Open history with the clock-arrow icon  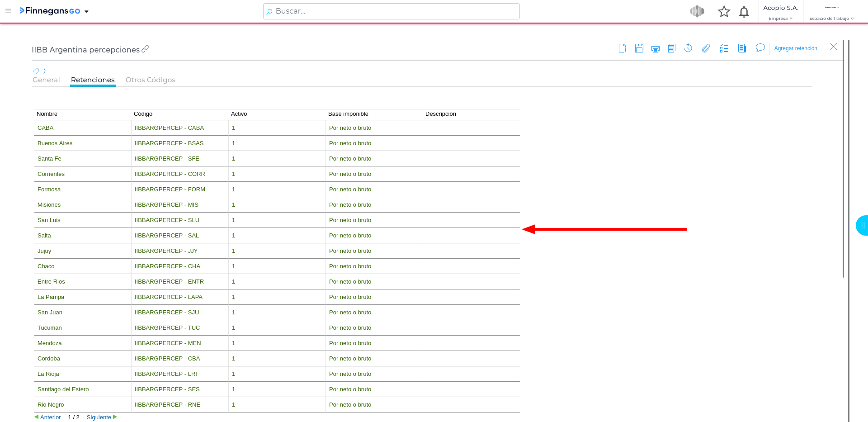[688, 48]
